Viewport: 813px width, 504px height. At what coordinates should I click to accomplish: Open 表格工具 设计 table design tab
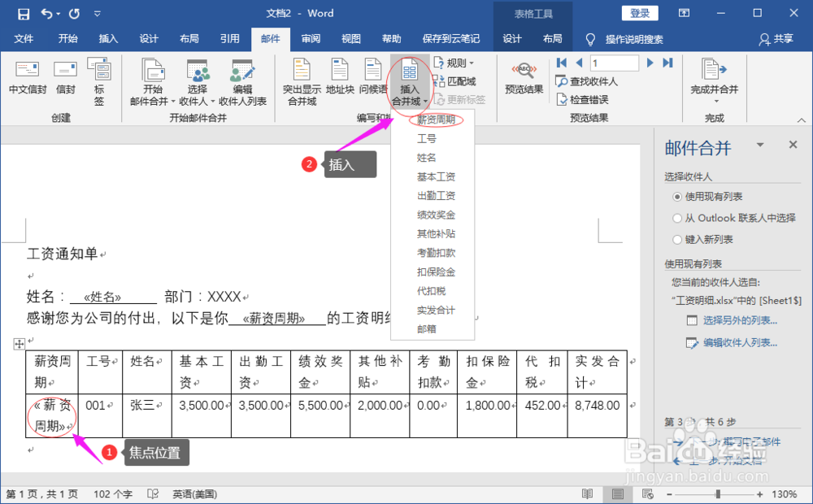point(511,39)
